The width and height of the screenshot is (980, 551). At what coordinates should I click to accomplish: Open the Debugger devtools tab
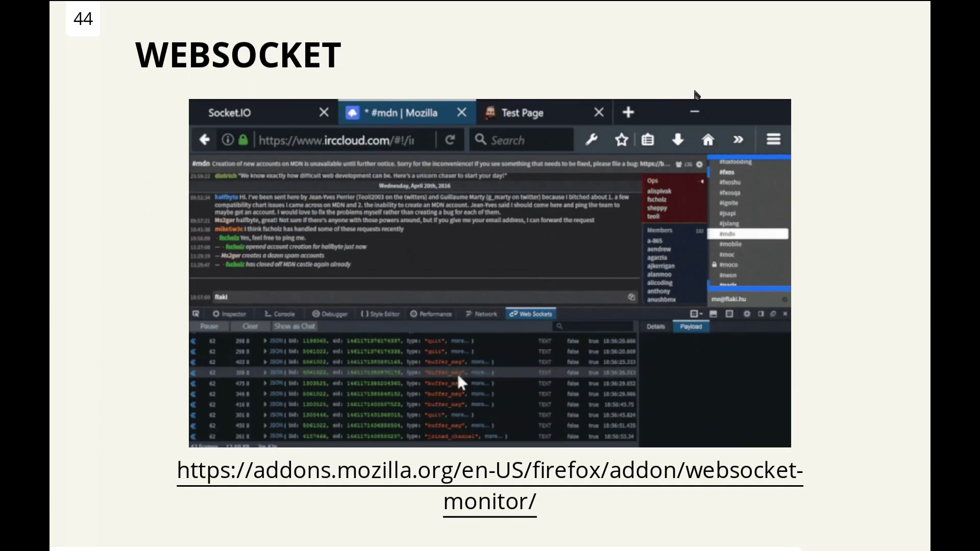coord(330,314)
